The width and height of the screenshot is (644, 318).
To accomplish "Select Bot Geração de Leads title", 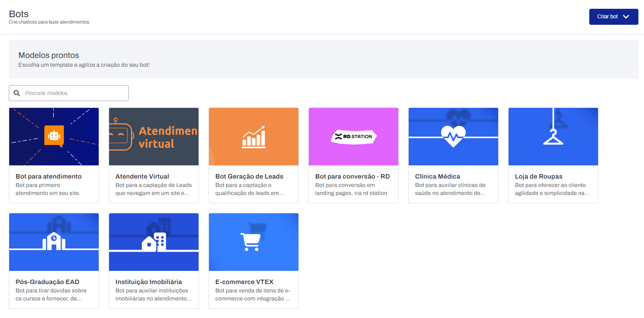I will coord(249,177).
